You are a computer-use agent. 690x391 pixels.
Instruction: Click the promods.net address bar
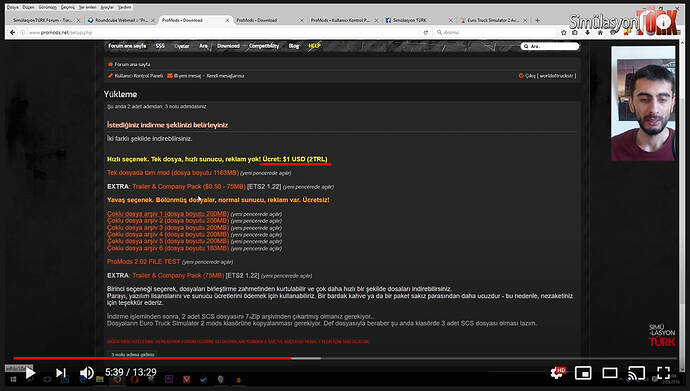click(220, 33)
